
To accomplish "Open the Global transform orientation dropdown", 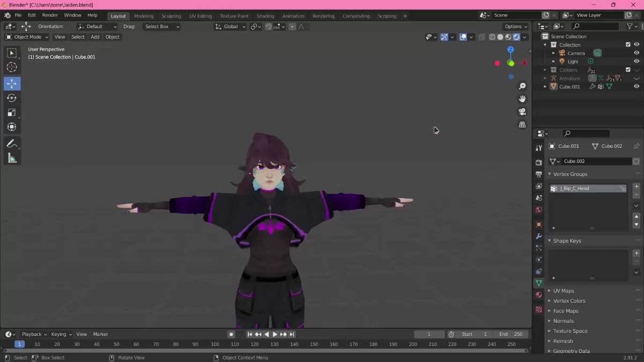I will (x=231, y=26).
